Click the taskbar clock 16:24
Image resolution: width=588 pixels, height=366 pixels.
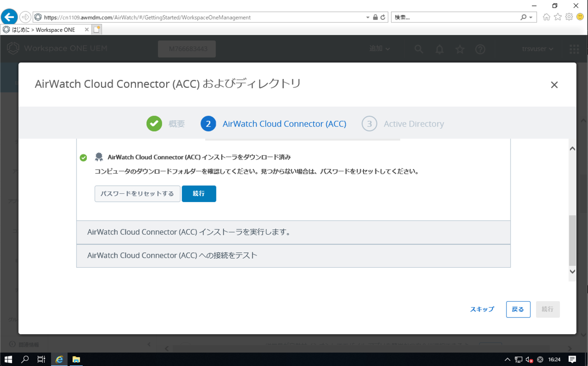click(554, 360)
